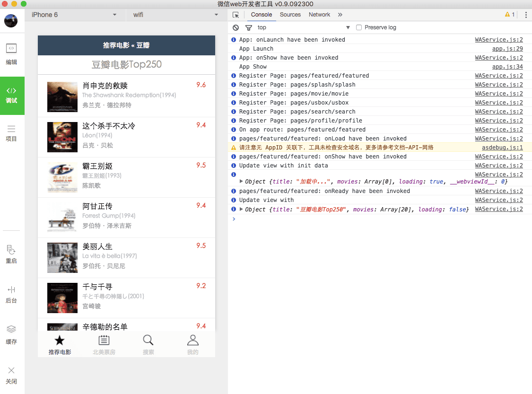The width and height of the screenshot is (532, 394).
Task: Click 'Update view with init data' message
Action: 284,166
